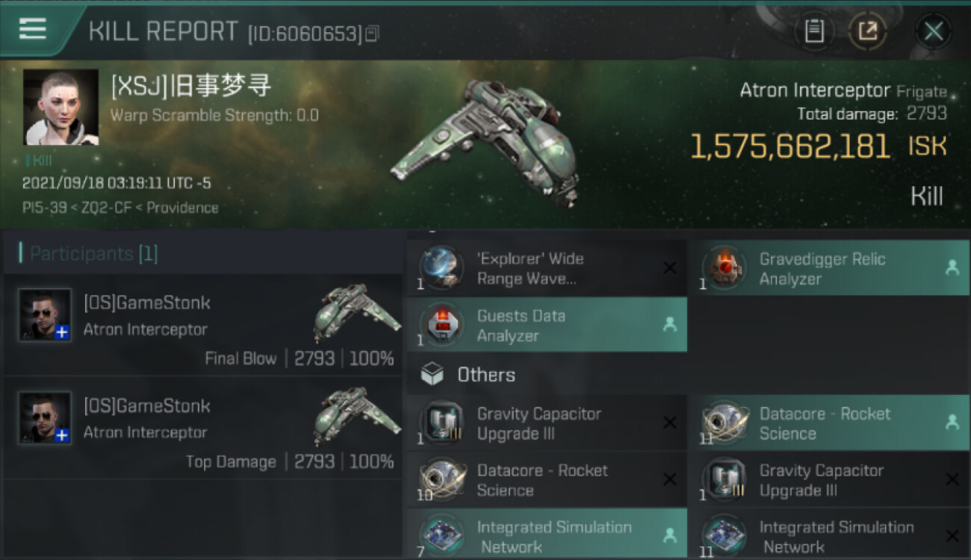Screen dimensions: 971x560
Task: Click the Others section cube icon
Action: pyautogui.click(x=432, y=374)
